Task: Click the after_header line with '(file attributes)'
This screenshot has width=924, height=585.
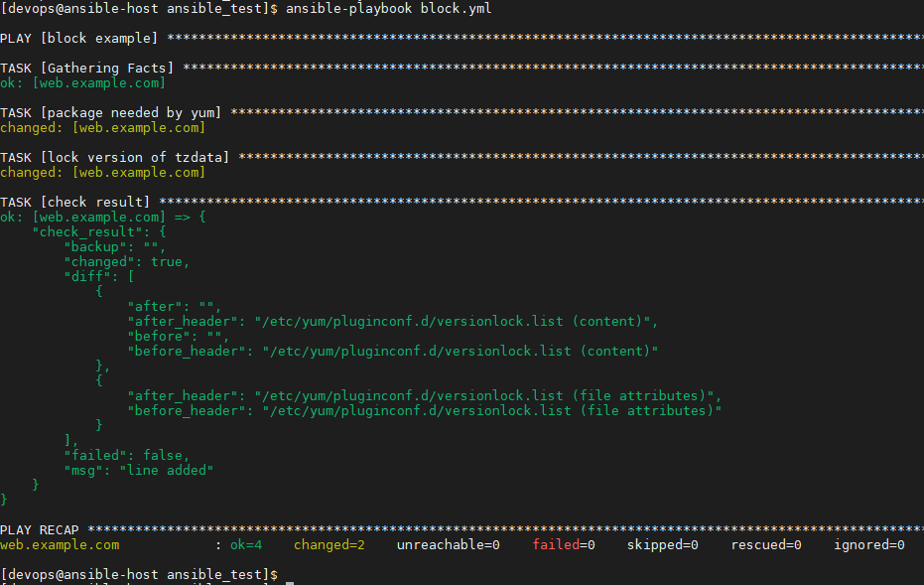Action: coord(425,395)
